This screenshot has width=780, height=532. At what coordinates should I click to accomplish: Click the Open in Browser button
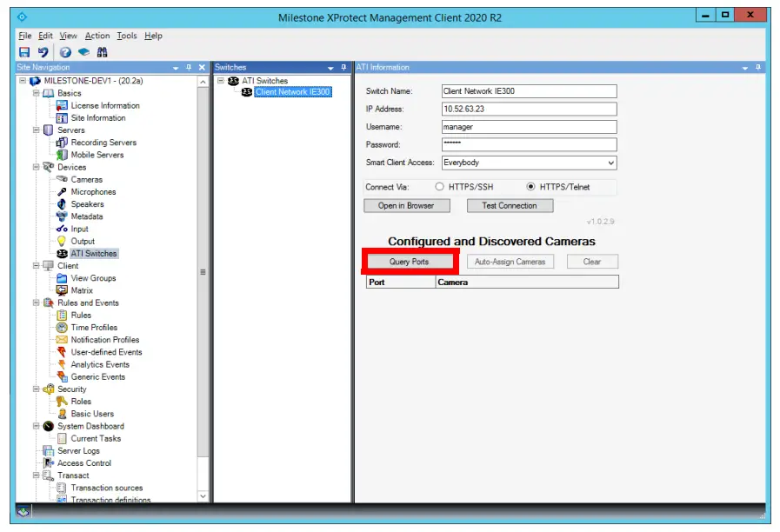tap(406, 205)
